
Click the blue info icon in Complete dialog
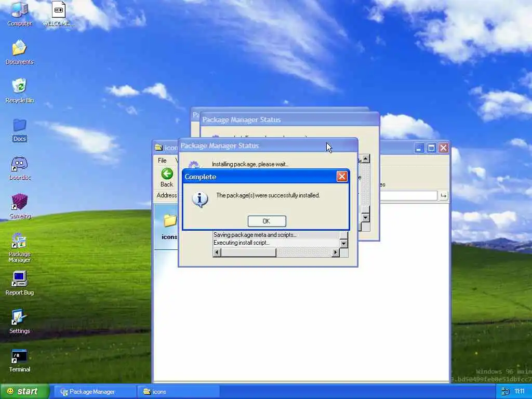(x=200, y=199)
